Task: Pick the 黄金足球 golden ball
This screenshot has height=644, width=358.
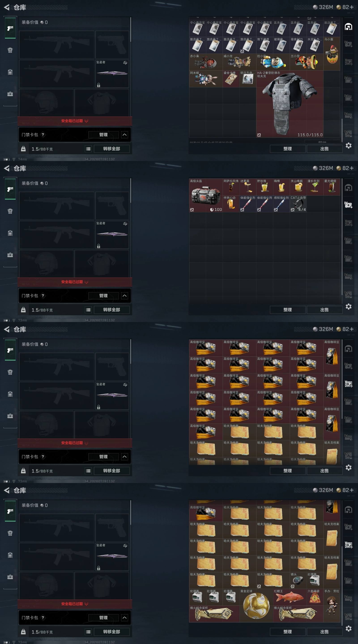Action: coord(256,606)
